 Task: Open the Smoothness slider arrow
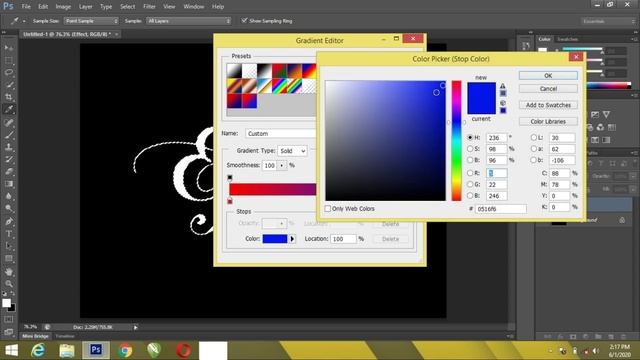(282, 166)
